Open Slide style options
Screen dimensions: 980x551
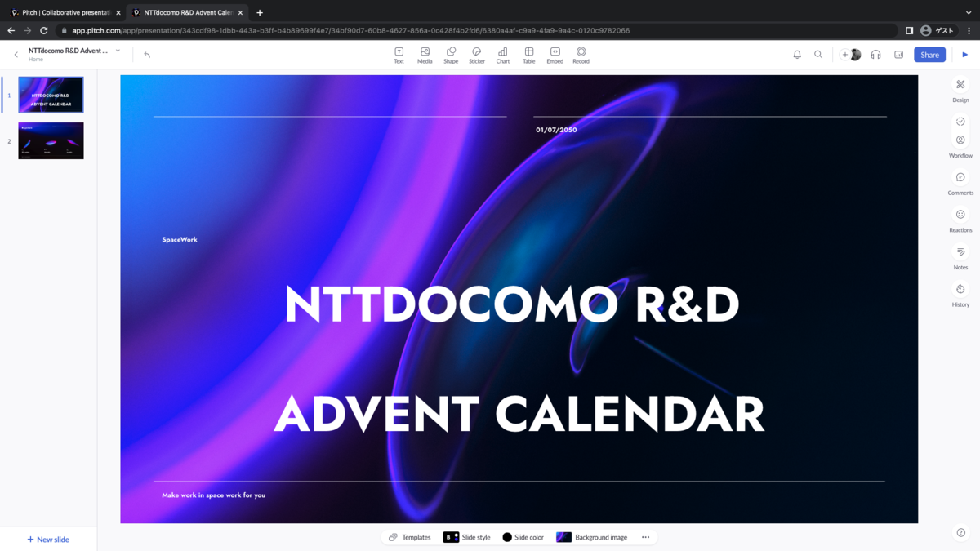467,537
